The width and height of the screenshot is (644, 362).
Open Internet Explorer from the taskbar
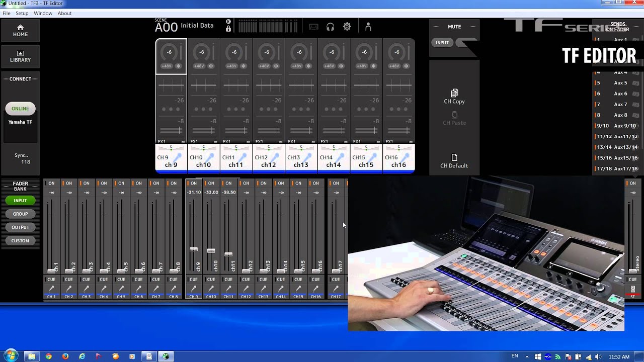coord(82,356)
